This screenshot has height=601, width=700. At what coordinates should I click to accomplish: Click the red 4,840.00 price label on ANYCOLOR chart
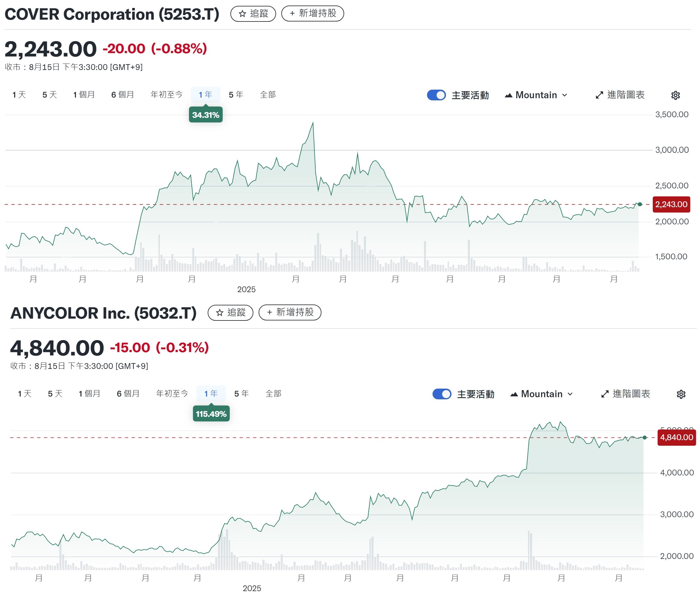coord(676,438)
